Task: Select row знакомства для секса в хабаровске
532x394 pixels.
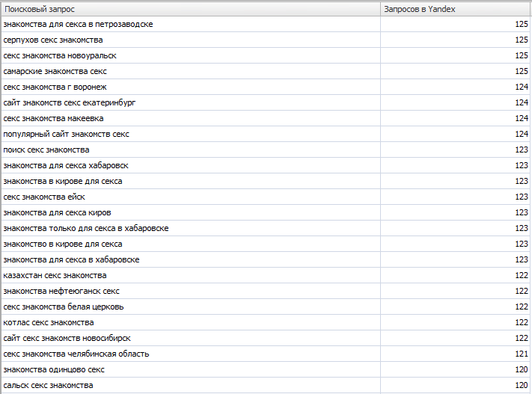Action: click(266, 259)
